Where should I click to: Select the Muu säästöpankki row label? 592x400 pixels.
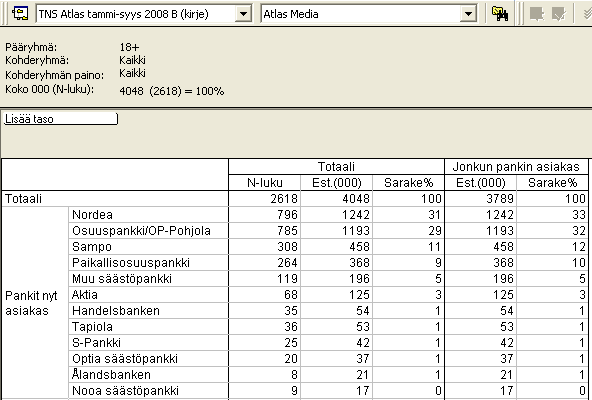(149, 279)
